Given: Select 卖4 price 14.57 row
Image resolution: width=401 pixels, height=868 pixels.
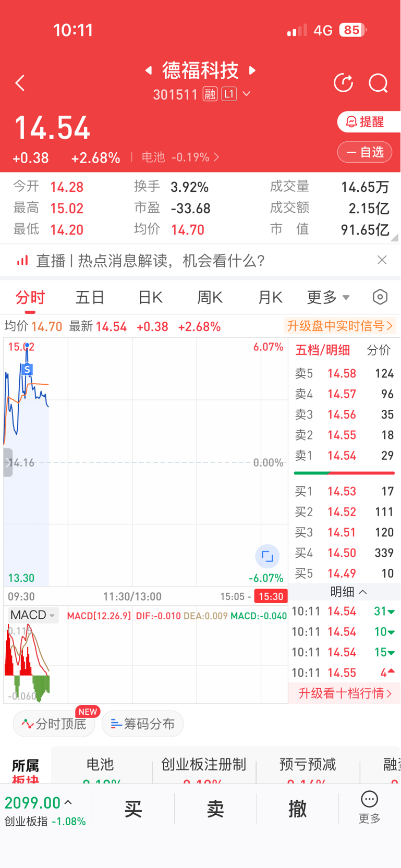Looking at the screenshot, I should pos(344,394).
